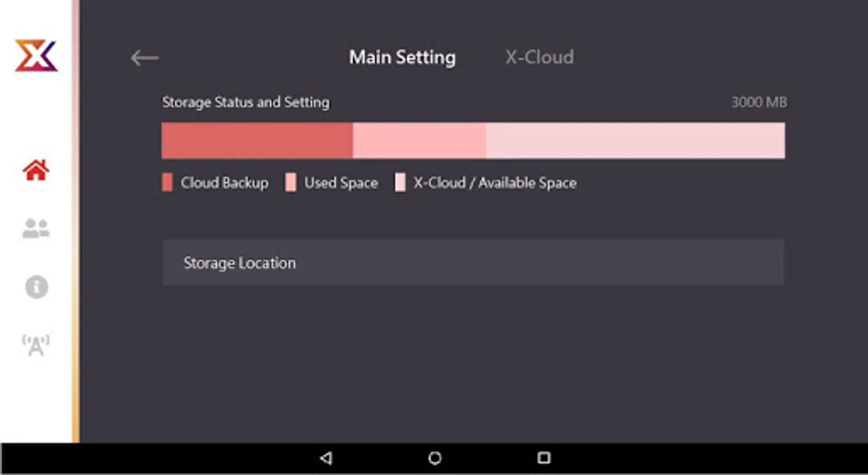Tap the Android recent apps square
The image size is (868, 475).
[544, 458]
